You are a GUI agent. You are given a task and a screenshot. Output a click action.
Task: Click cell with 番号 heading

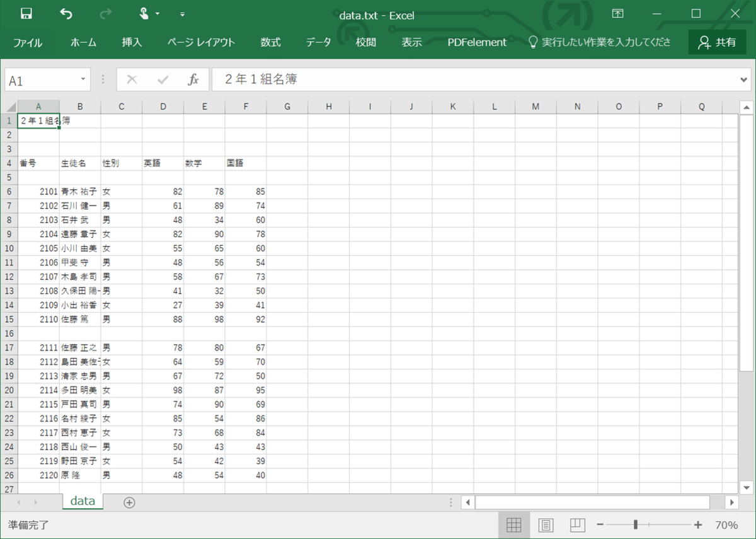pyautogui.click(x=38, y=163)
